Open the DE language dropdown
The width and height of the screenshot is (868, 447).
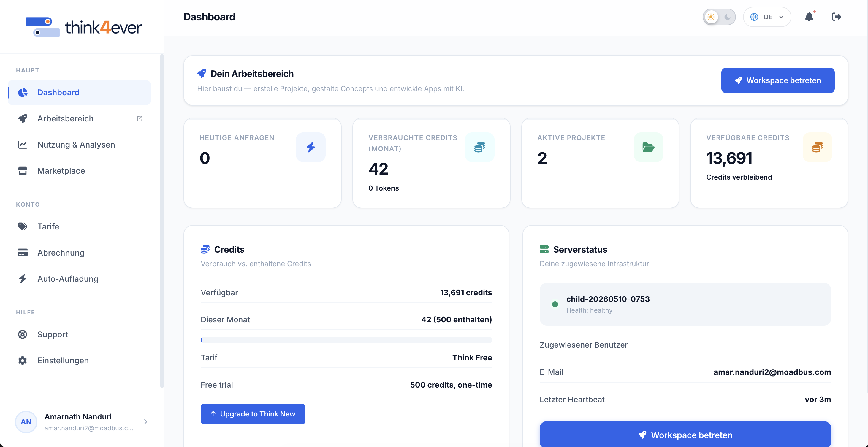tap(767, 17)
